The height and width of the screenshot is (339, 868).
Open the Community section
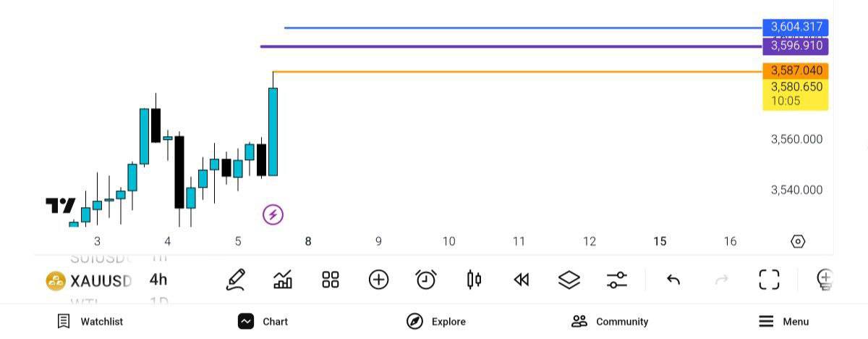tap(609, 322)
